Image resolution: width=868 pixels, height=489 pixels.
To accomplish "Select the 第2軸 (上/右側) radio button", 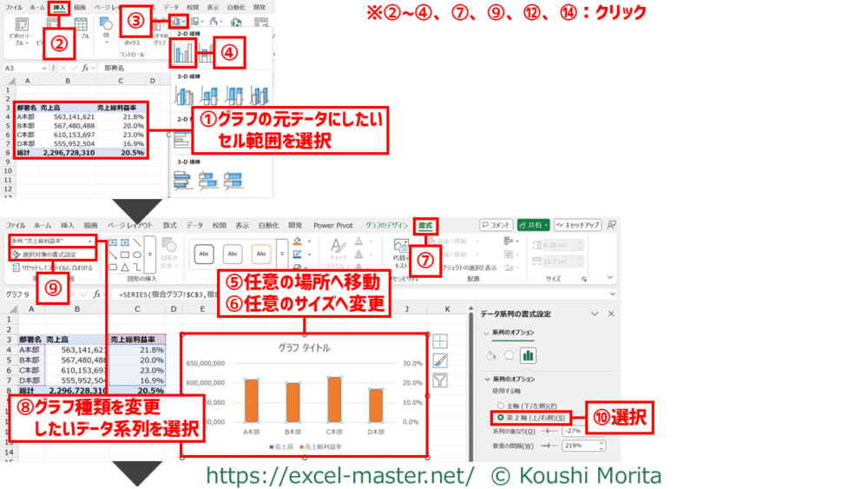I will point(501,418).
